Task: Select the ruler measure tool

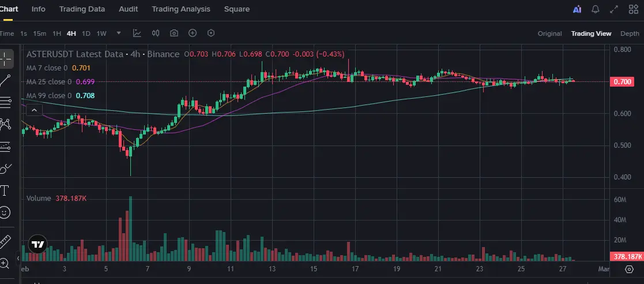Action: 5,241
